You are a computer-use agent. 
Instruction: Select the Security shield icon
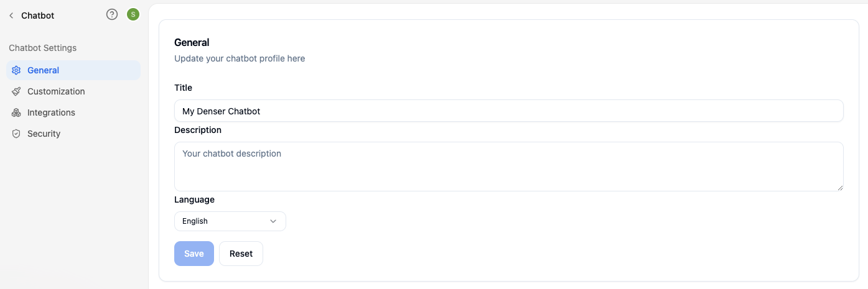16,134
